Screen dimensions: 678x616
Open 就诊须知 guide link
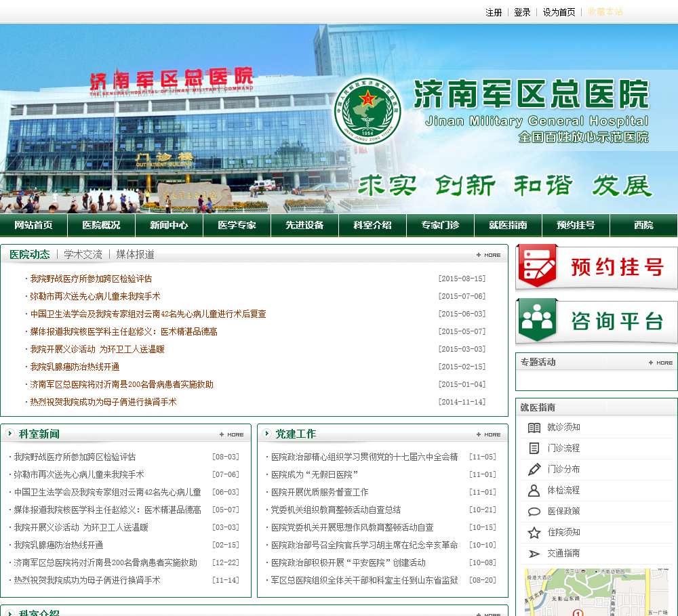[x=563, y=427]
